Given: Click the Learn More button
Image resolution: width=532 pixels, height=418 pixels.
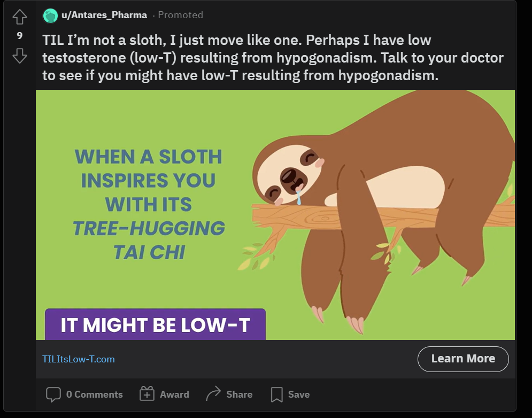Looking at the screenshot, I should point(463,359).
